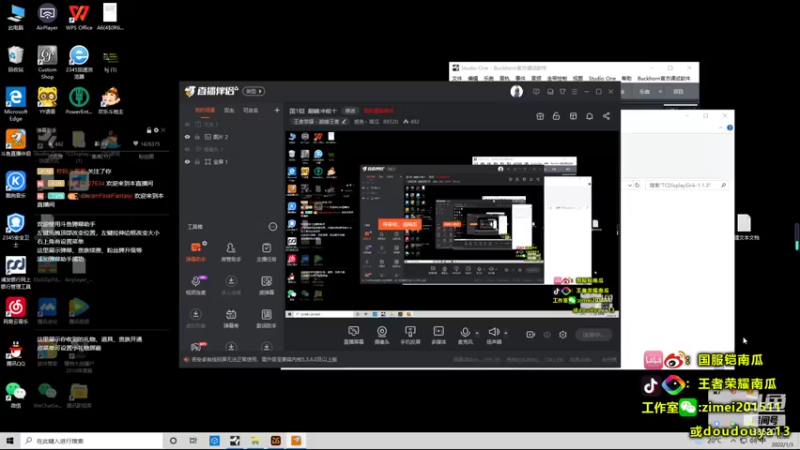Open the 帮助 menu in Studio One window
Image resolution: width=800 pixels, height=450 pixels.
coord(627,79)
